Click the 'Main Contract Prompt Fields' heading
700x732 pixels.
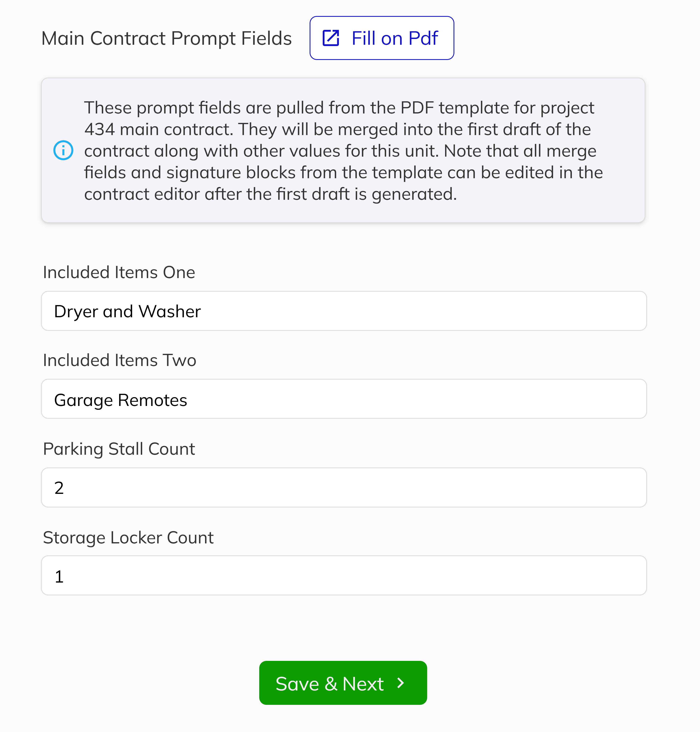click(167, 38)
